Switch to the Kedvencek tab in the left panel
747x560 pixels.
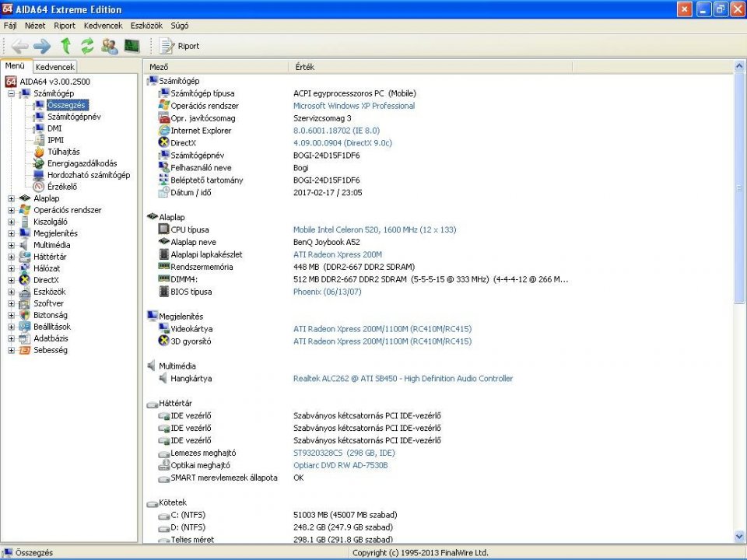[54, 67]
